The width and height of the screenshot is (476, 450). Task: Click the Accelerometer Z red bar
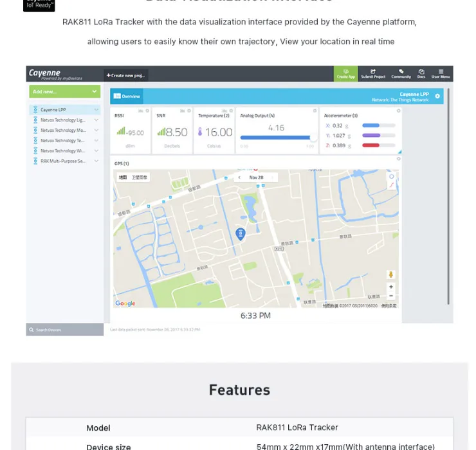tap(371, 145)
